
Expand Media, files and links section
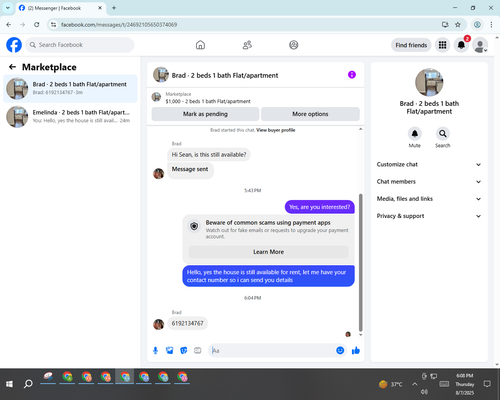(429, 199)
